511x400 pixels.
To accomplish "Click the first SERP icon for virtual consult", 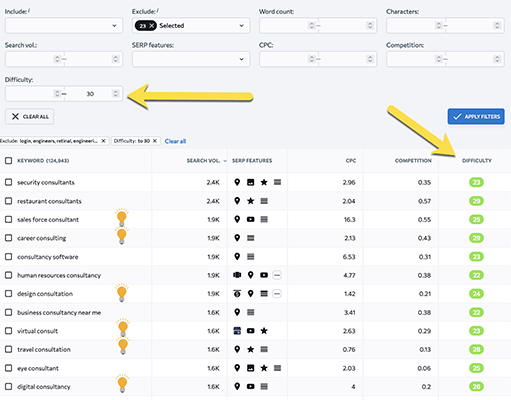I will tap(237, 331).
